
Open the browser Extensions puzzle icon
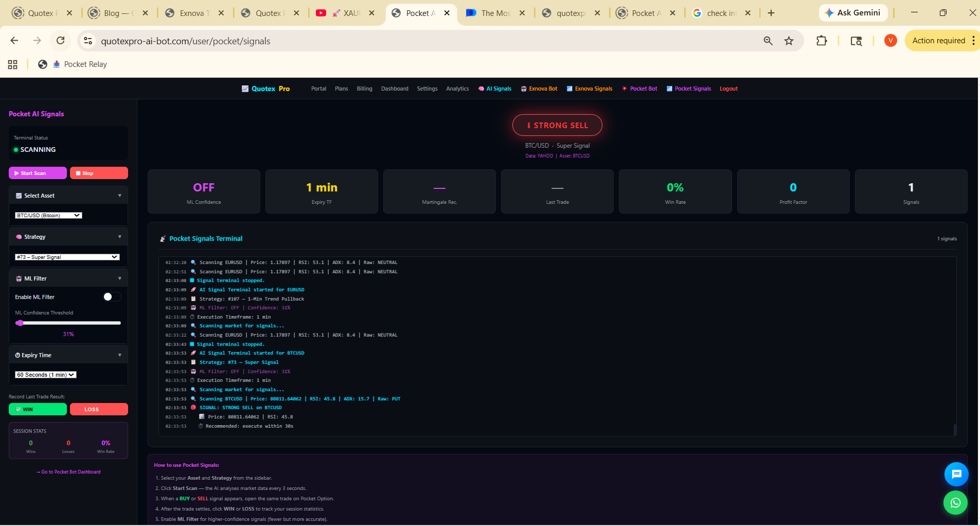click(822, 41)
